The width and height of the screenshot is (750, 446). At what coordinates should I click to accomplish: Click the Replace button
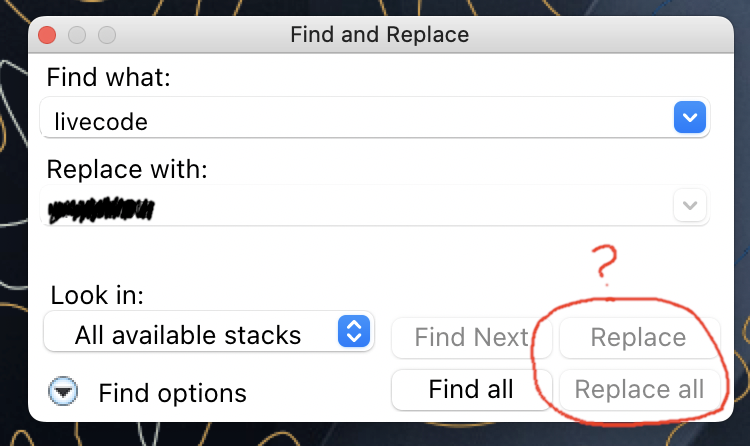(638, 338)
